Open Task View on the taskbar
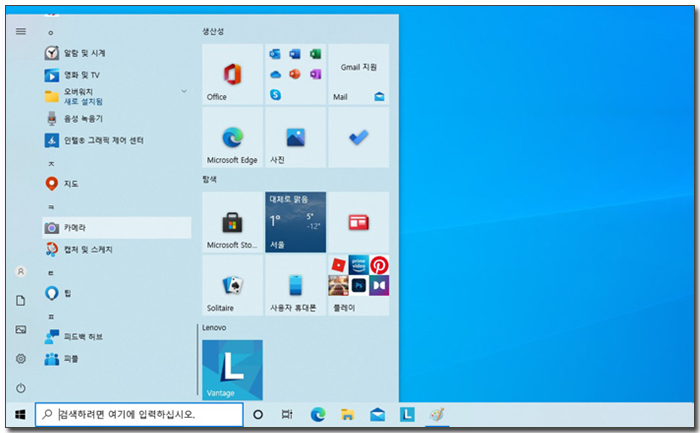 click(287, 415)
